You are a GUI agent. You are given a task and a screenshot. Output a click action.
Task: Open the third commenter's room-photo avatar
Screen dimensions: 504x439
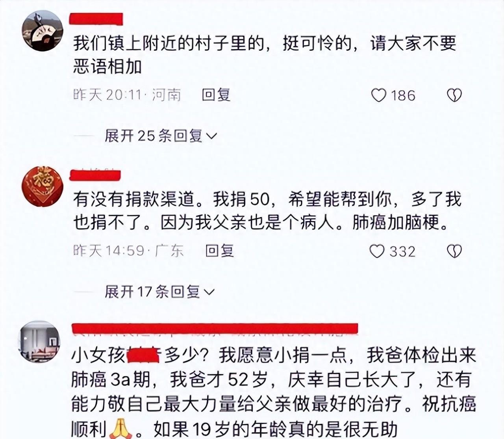tap(39, 342)
